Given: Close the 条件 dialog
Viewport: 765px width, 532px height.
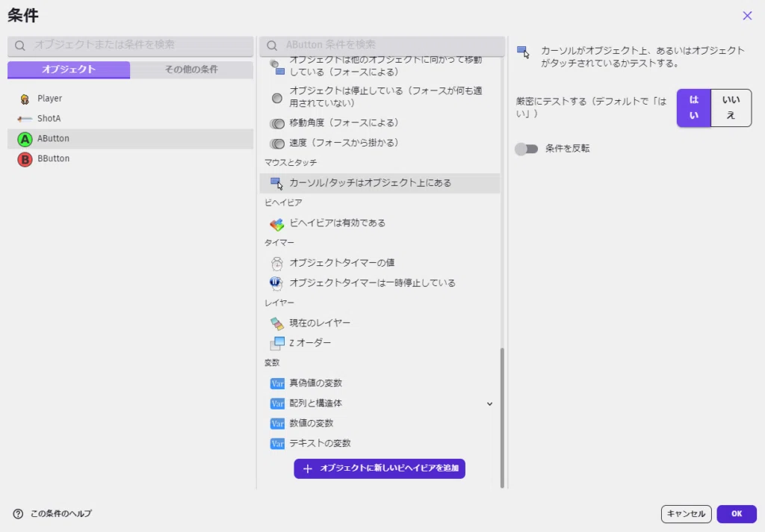Looking at the screenshot, I should pos(747,16).
